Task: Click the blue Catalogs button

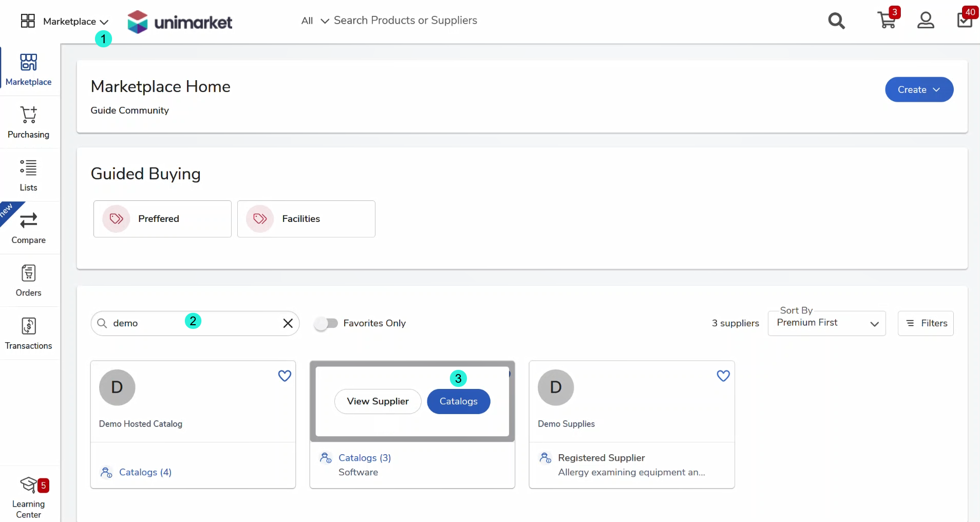Action: (458, 401)
